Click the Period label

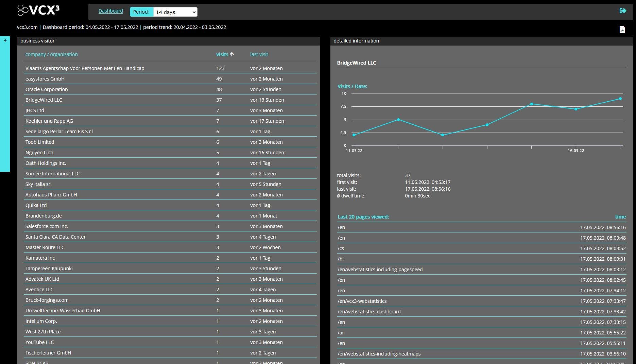[x=141, y=12]
